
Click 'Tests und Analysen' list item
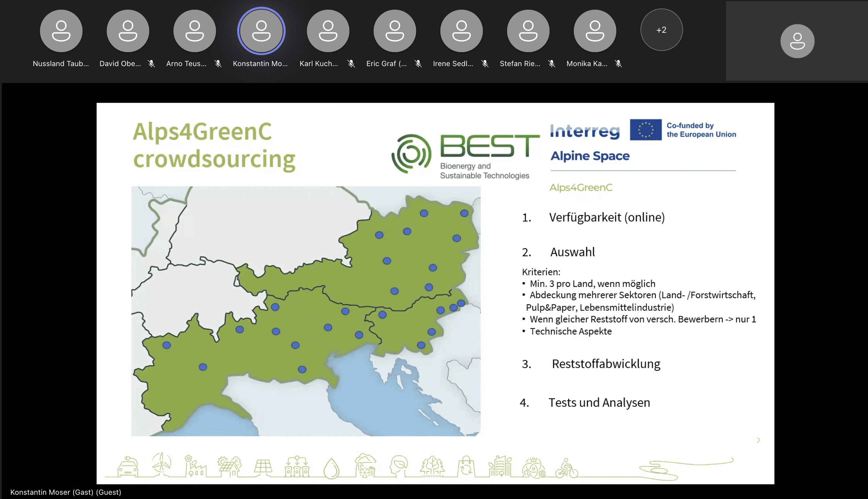[x=599, y=403]
